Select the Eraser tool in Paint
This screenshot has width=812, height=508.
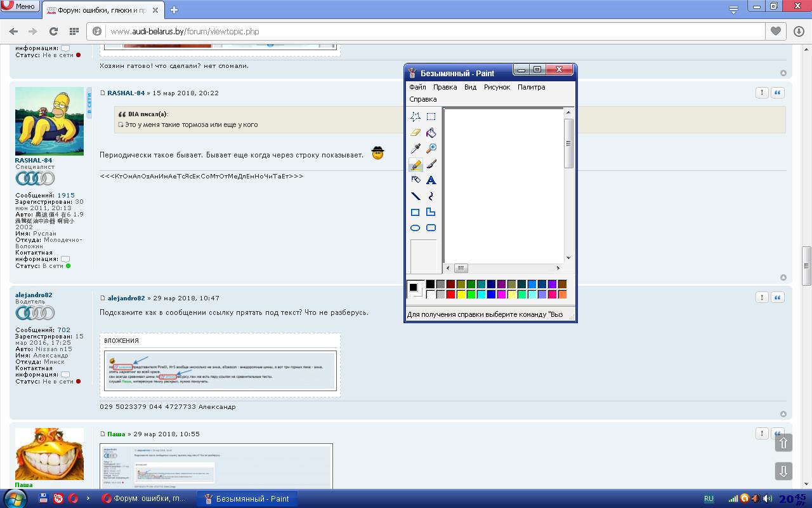point(416,133)
